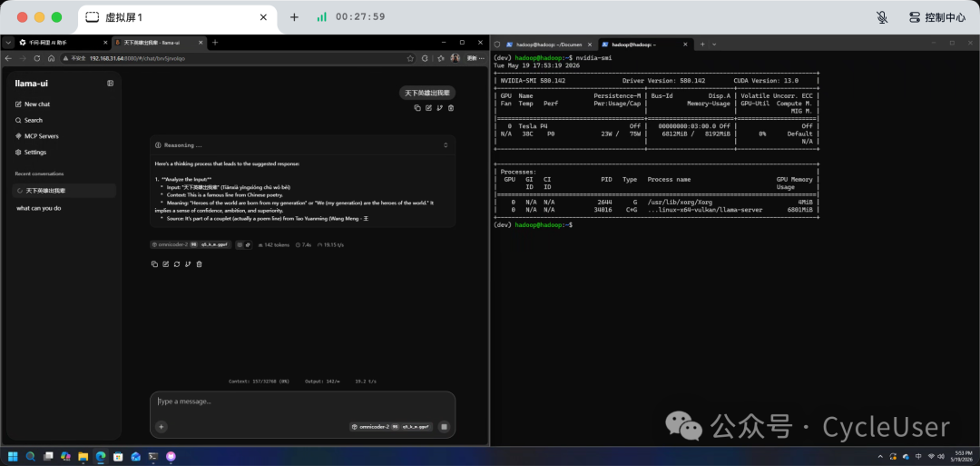Collapse the llama-ui sidebar panel icon
The height and width of the screenshot is (466, 980).
coord(110,84)
